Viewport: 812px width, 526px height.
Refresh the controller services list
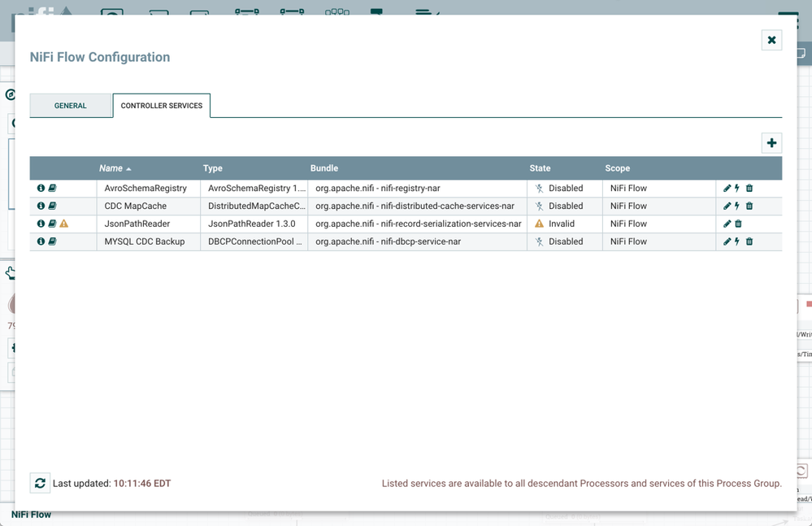point(40,483)
